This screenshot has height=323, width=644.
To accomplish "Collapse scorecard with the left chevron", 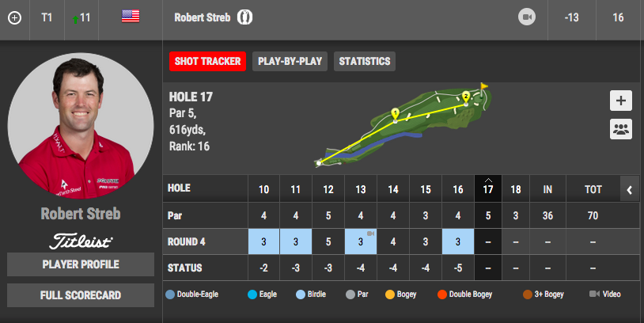I will click(x=629, y=190).
